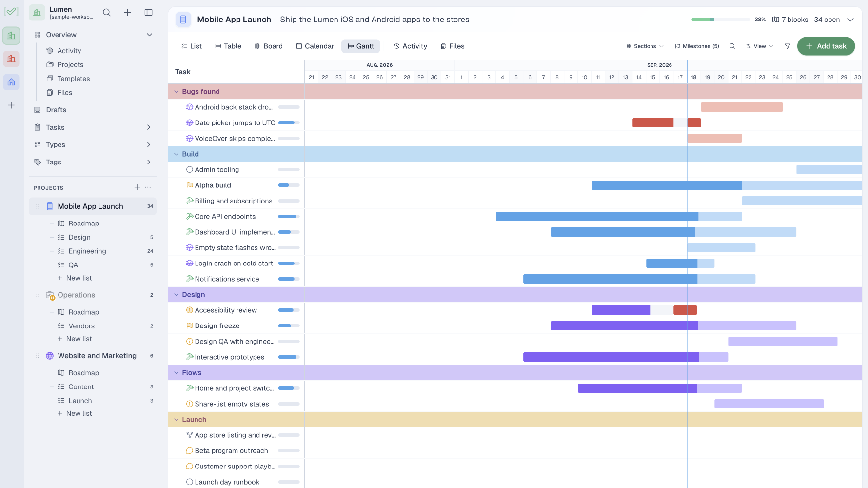Toggle the Admin tooling status circle
868x488 pixels.
pyautogui.click(x=190, y=170)
